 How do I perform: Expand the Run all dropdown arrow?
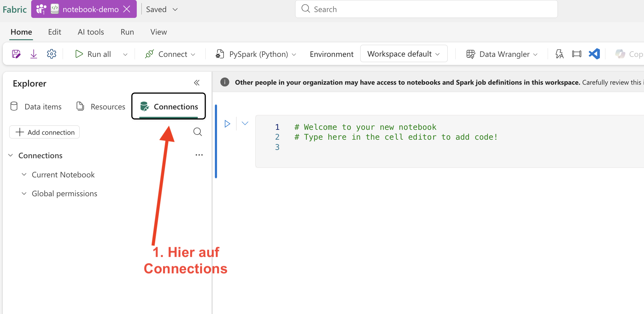click(x=125, y=54)
